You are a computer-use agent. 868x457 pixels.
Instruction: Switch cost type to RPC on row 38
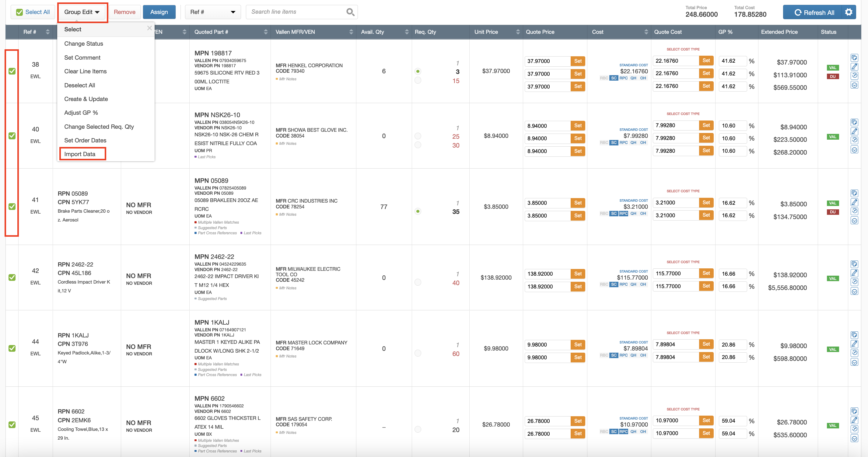pos(623,78)
